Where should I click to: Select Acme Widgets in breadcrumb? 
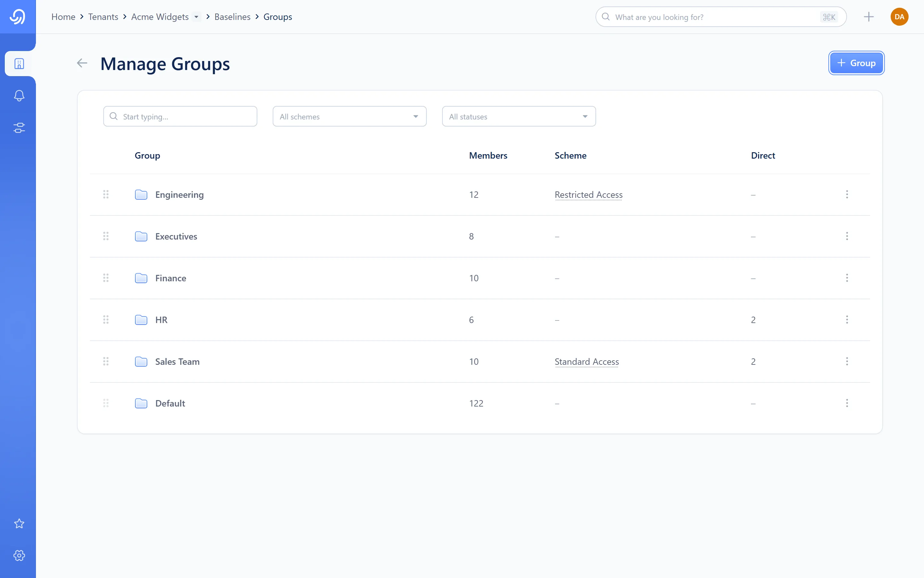(160, 17)
